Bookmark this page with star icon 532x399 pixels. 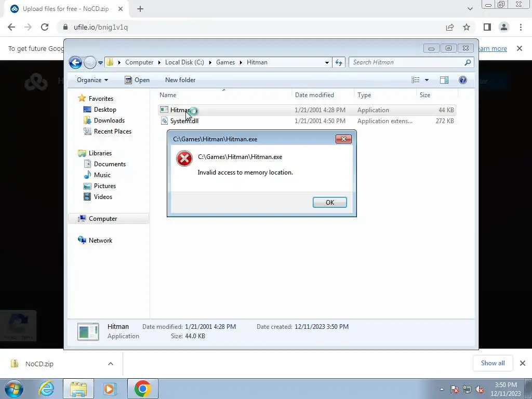click(x=467, y=27)
